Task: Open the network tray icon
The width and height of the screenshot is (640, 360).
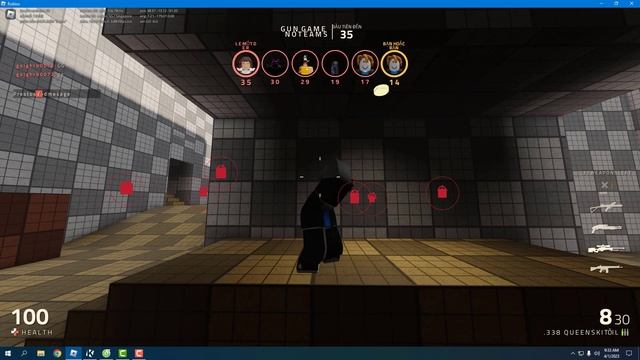Action: 581,353
